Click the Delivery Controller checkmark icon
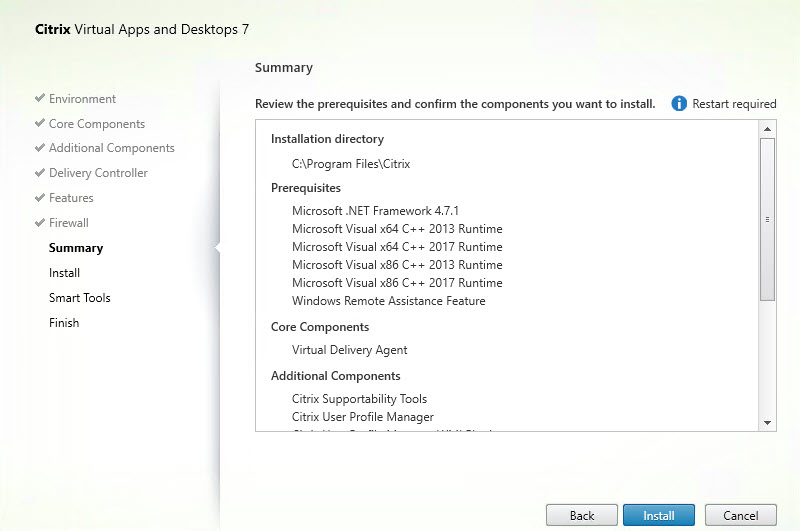Viewport: 800px width, 531px height. pos(40,173)
